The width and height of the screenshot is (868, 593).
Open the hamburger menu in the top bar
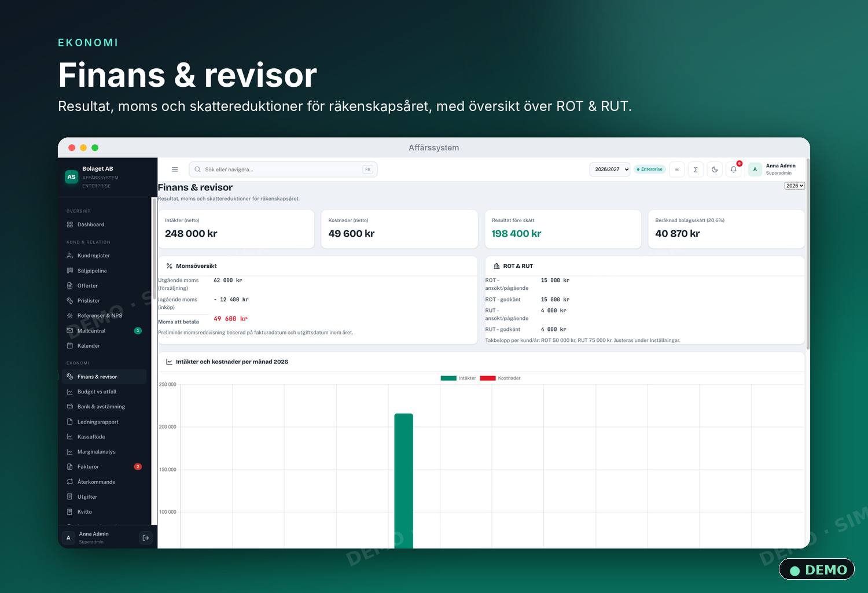click(x=175, y=170)
